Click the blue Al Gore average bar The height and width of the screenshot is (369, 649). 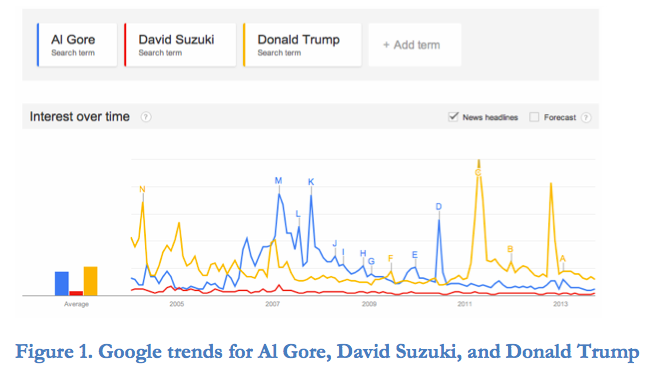pyautogui.click(x=62, y=283)
